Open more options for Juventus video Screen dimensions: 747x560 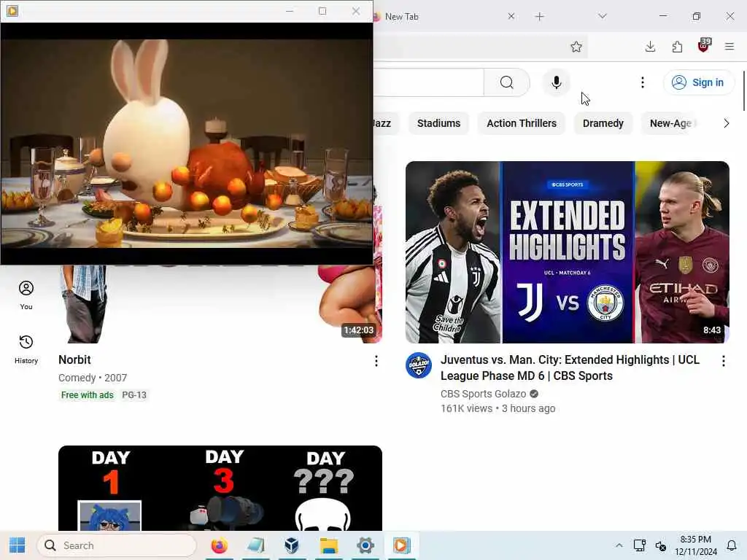tap(723, 361)
